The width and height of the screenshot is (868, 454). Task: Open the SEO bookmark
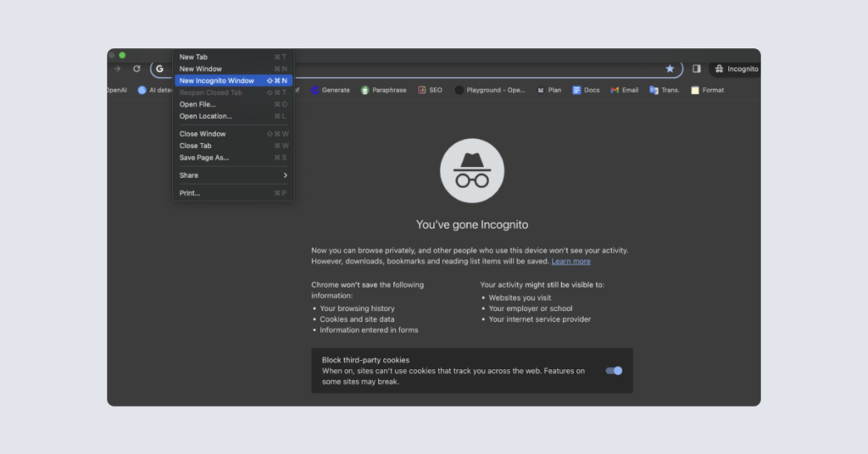[x=430, y=90]
